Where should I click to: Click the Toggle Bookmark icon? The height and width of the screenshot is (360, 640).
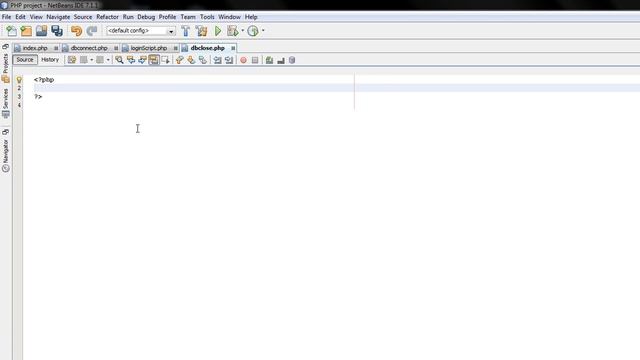[x=203, y=60]
